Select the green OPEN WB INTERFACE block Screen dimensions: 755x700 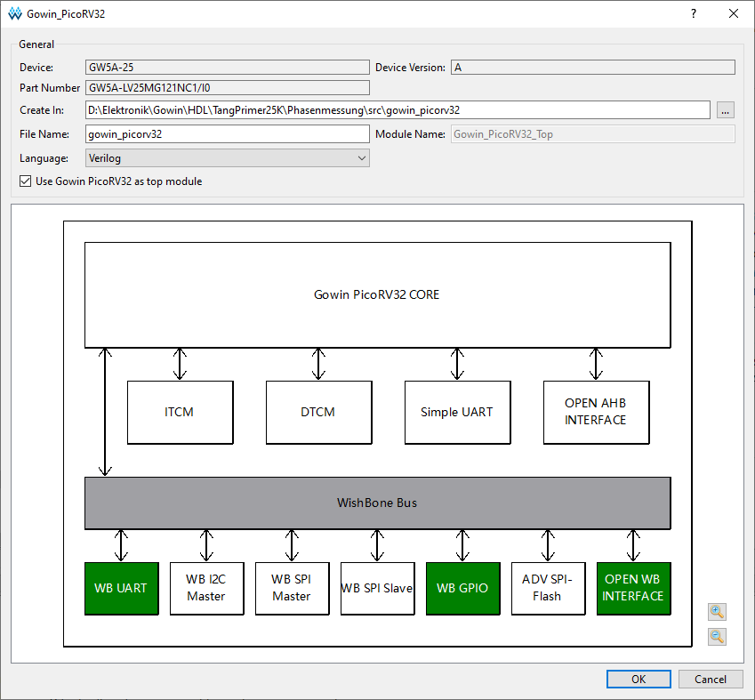[x=634, y=588]
